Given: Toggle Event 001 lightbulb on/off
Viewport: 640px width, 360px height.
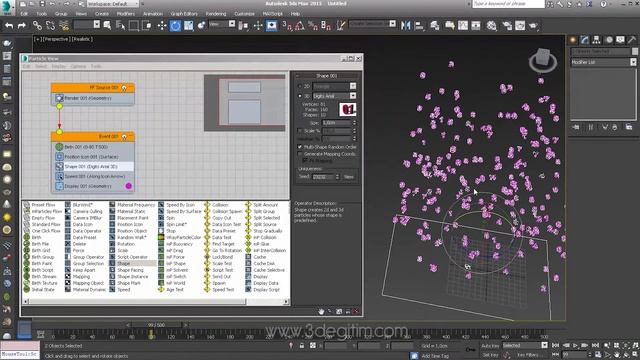Looking at the screenshot, I should [124, 137].
